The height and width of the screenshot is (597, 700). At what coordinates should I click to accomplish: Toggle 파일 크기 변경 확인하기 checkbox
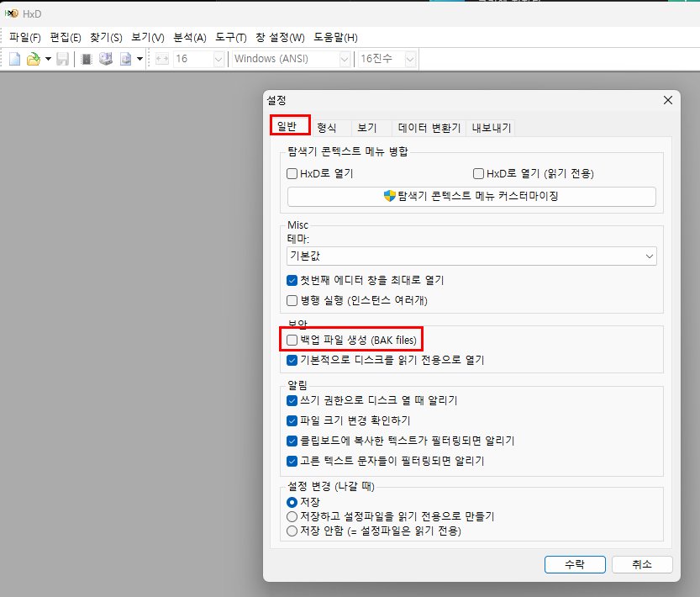[x=292, y=420]
